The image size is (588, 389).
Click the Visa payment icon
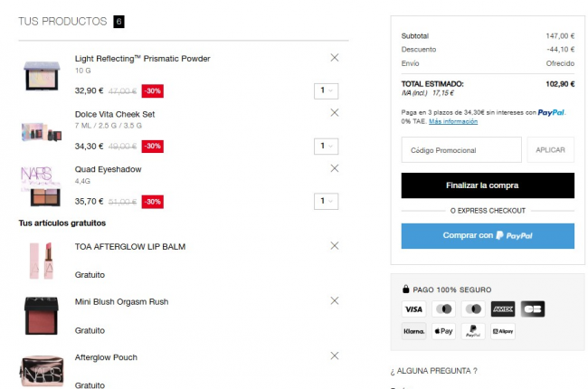tap(413, 309)
